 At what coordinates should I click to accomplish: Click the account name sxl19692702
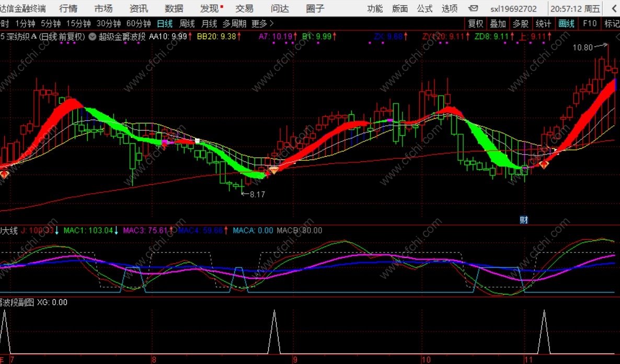[514, 9]
